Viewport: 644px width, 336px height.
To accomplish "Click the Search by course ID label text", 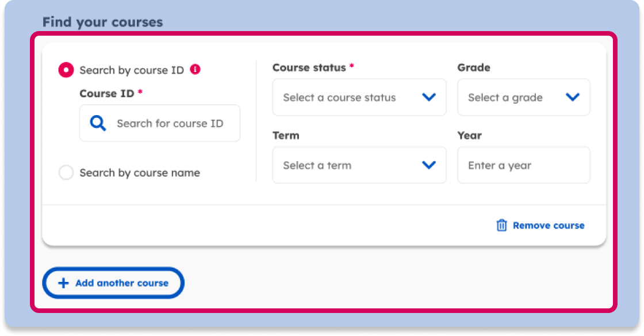I will 132,70.
